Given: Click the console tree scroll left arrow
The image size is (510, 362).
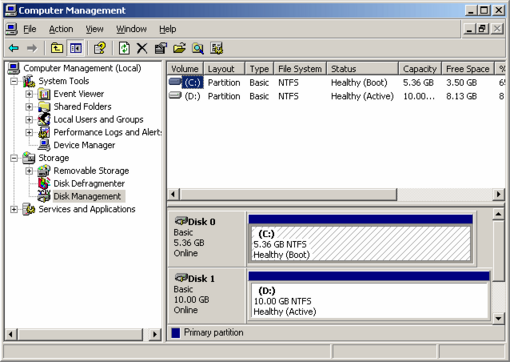Looking at the screenshot, I should point(11,334).
